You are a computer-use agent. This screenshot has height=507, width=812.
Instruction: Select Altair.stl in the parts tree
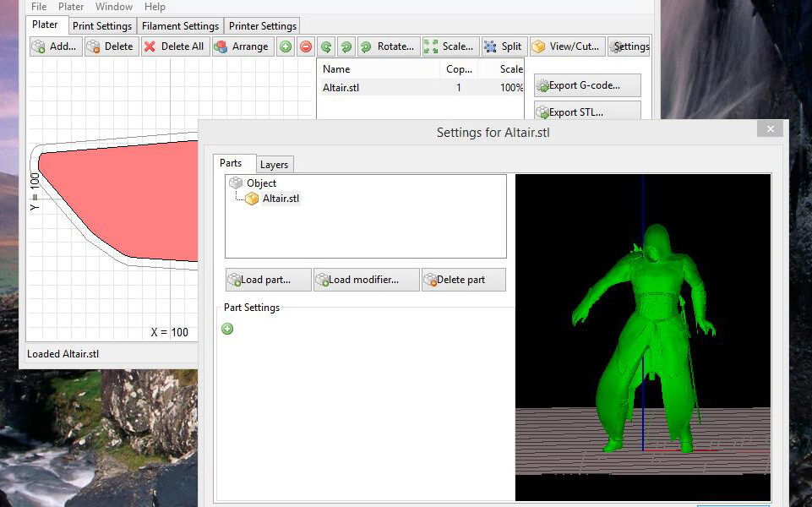pyautogui.click(x=281, y=199)
